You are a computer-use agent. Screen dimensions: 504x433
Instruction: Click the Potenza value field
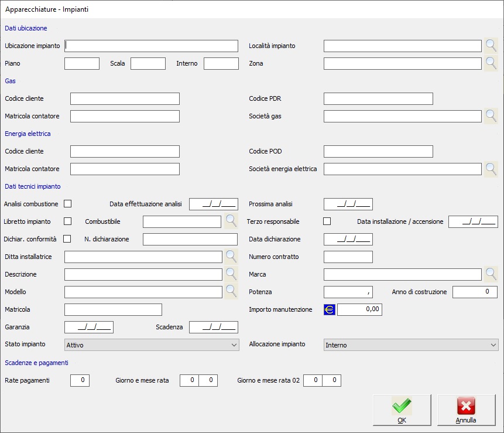(348, 292)
